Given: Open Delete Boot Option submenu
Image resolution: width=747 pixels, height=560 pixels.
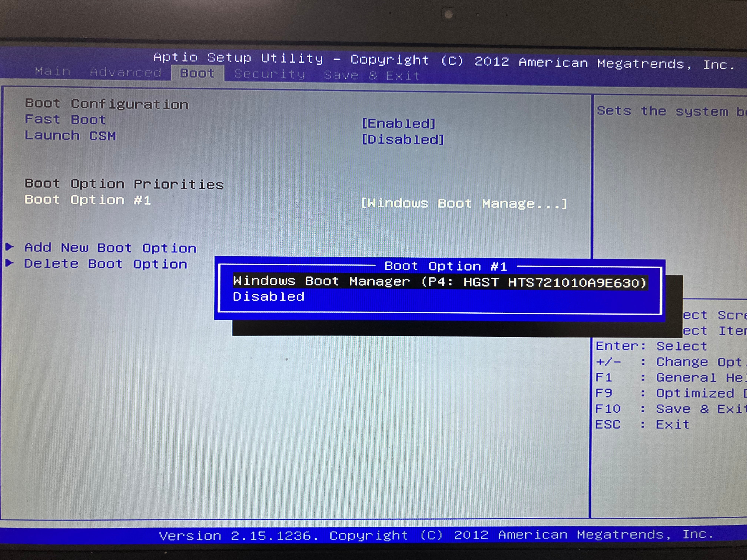Looking at the screenshot, I should [106, 264].
